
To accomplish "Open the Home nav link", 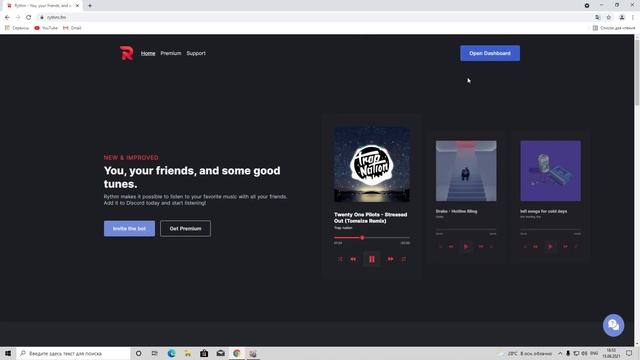I will pyautogui.click(x=148, y=53).
